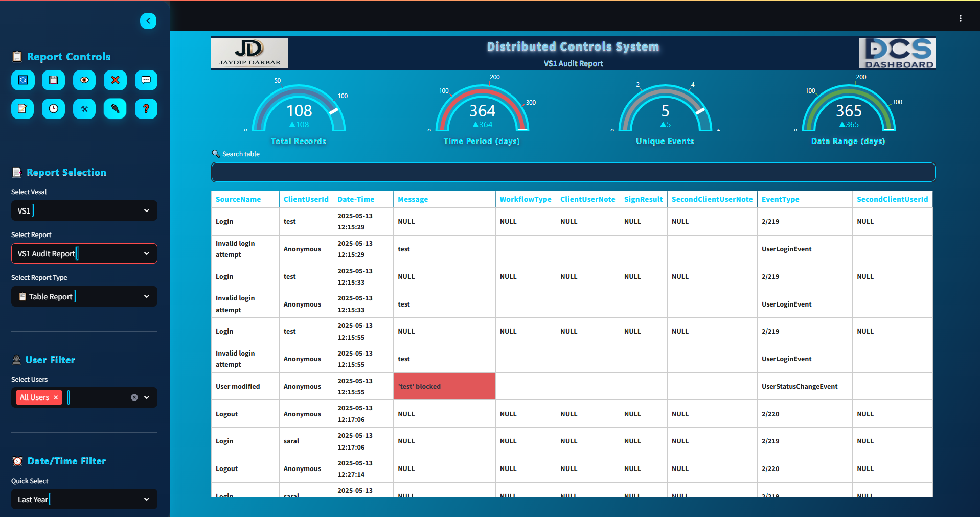Open the Select Report Type dropdown
Image resolution: width=980 pixels, height=517 pixels.
coord(84,296)
